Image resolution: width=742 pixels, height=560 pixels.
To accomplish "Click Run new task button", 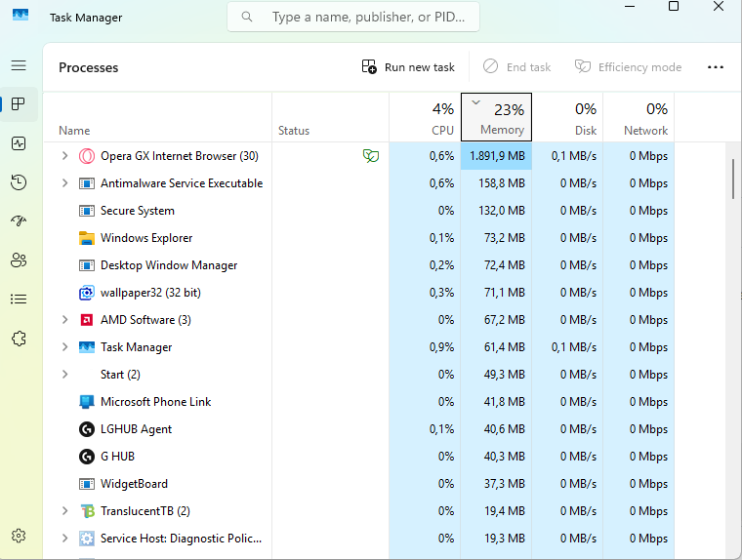I will 408,67.
